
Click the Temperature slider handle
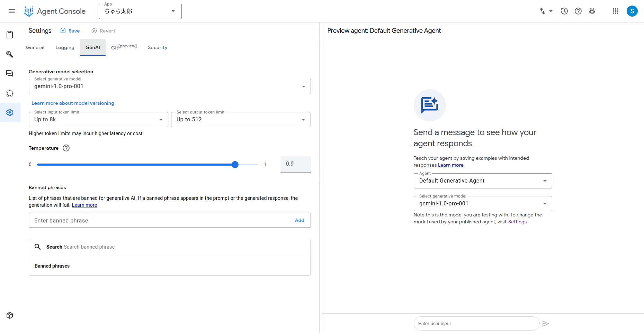pyautogui.click(x=235, y=165)
